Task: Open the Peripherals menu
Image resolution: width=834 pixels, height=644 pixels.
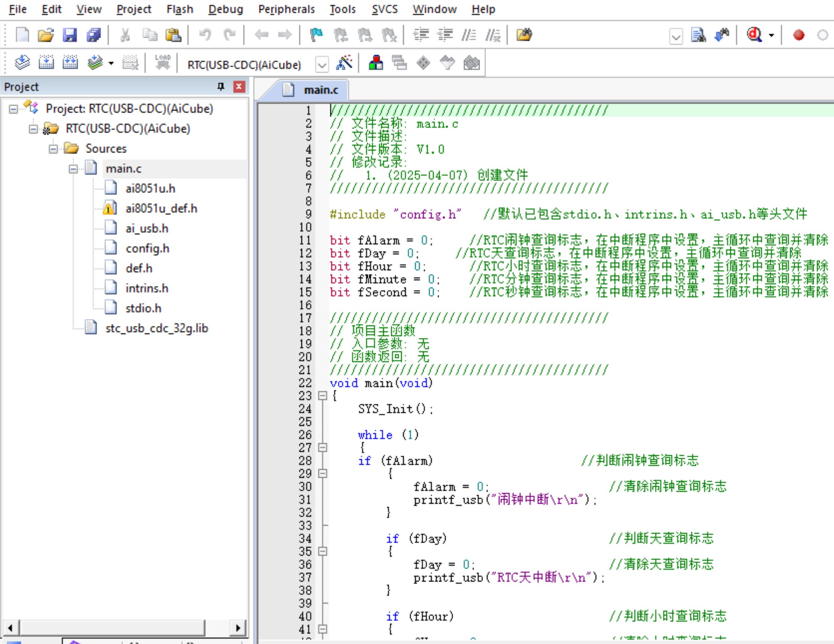Action: [x=286, y=9]
